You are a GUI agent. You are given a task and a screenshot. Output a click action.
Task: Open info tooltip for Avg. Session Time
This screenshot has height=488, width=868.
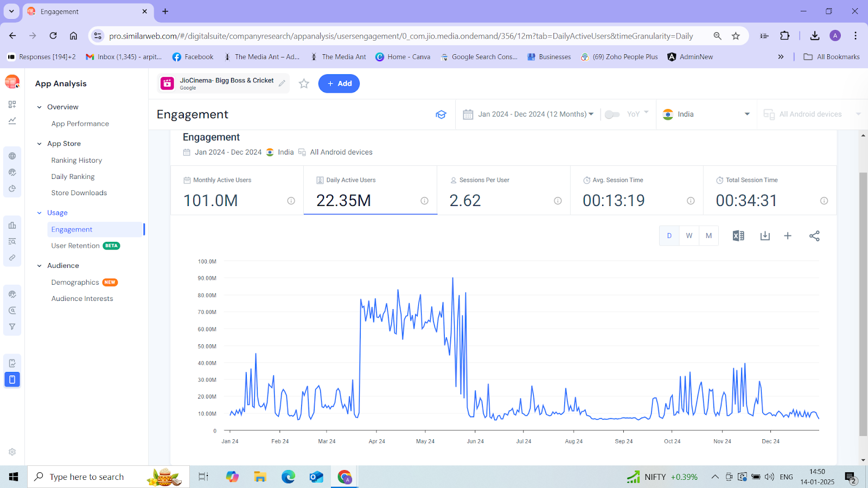point(691,201)
